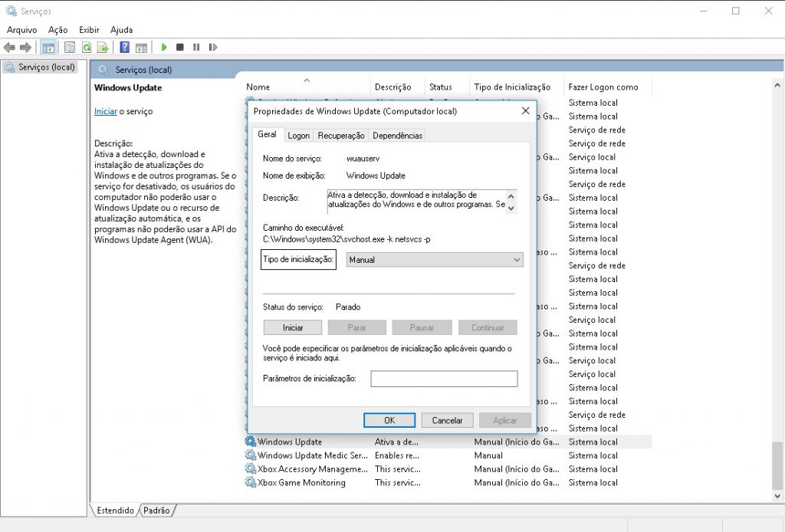Open the blue Help toolbar icon
This screenshot has height=532, width=785.
(124, 48)
